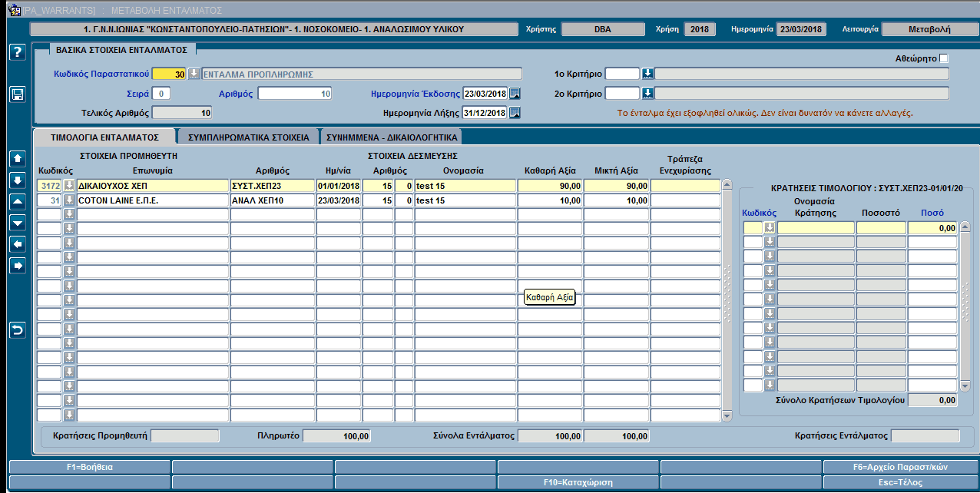Click the Καθαρή Αξία cell showing 90,00
Image resolution: width=980 pixels, height=493 pixels.
pyautogui.click(x=550, y=186)
